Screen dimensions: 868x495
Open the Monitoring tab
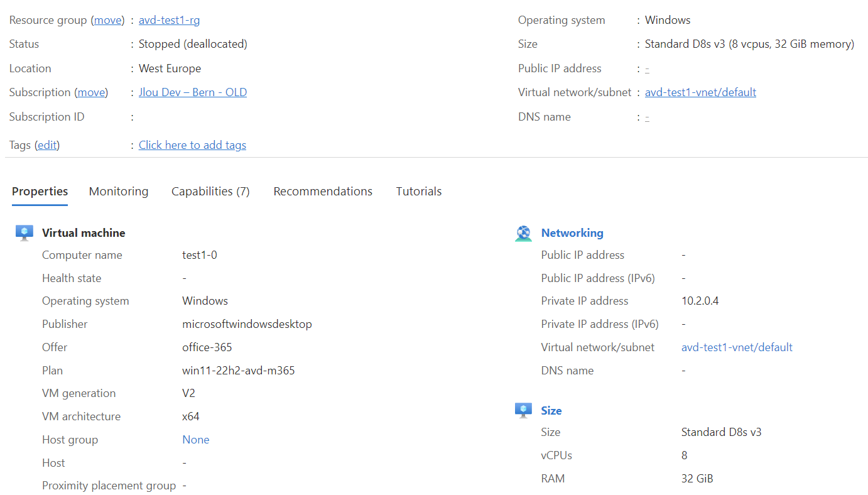119,192
